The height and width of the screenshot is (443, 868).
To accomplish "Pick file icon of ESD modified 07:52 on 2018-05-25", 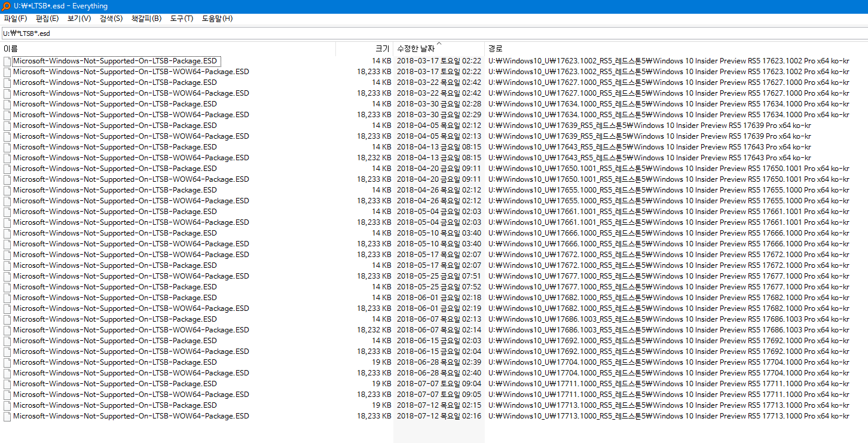I will [x=7, y=287].
